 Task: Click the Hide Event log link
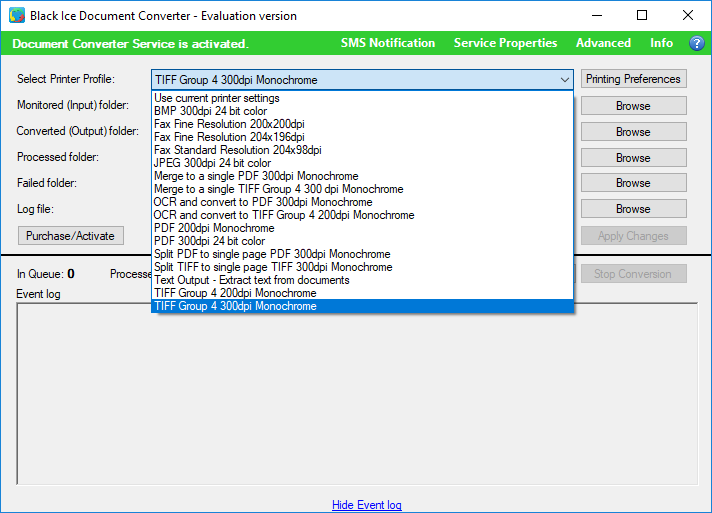366,505
